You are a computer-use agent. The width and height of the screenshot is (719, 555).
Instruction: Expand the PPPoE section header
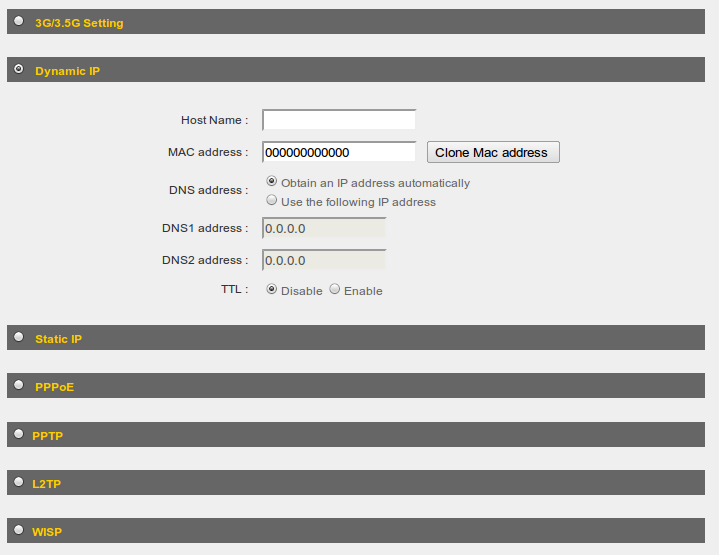pos(356,385)
